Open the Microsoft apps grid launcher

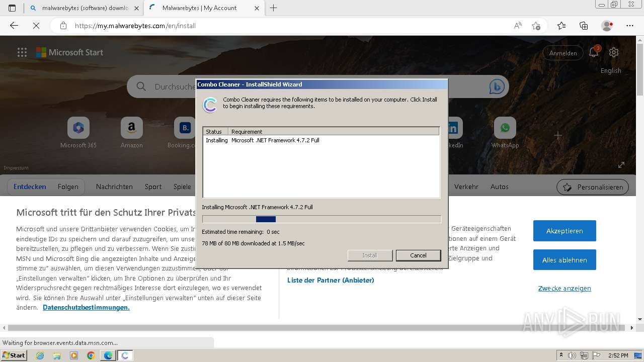[x=22, y=52]
